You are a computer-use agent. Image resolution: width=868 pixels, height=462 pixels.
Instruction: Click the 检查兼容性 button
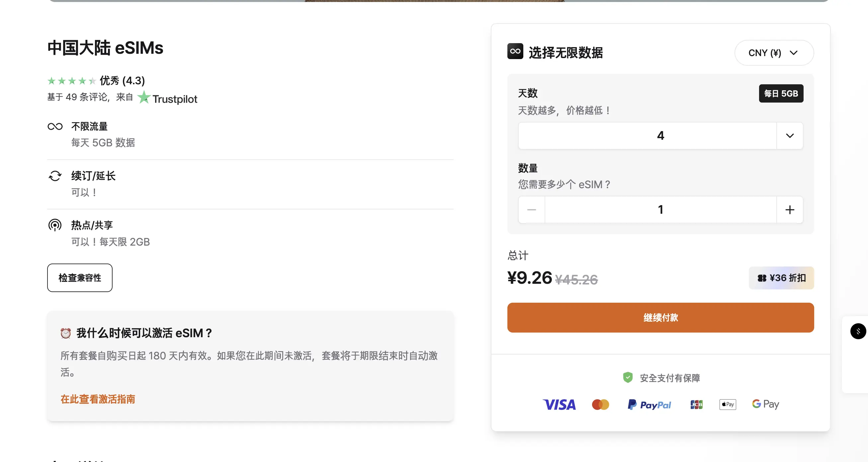click(x=80, y=278)
